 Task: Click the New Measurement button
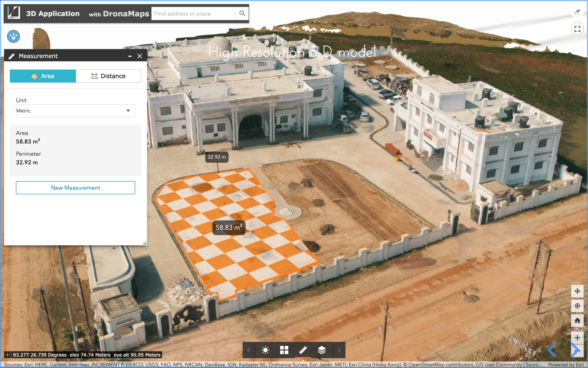(75, 188)
